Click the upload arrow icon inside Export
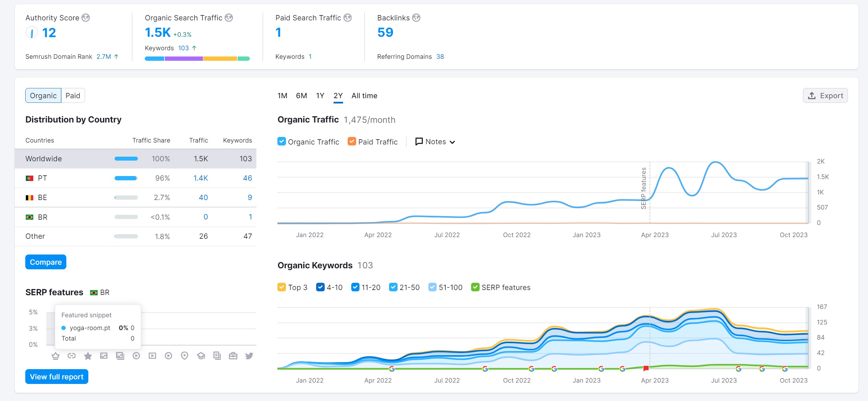This screenshot has height=401, width=868. click(x=812, y=96)
